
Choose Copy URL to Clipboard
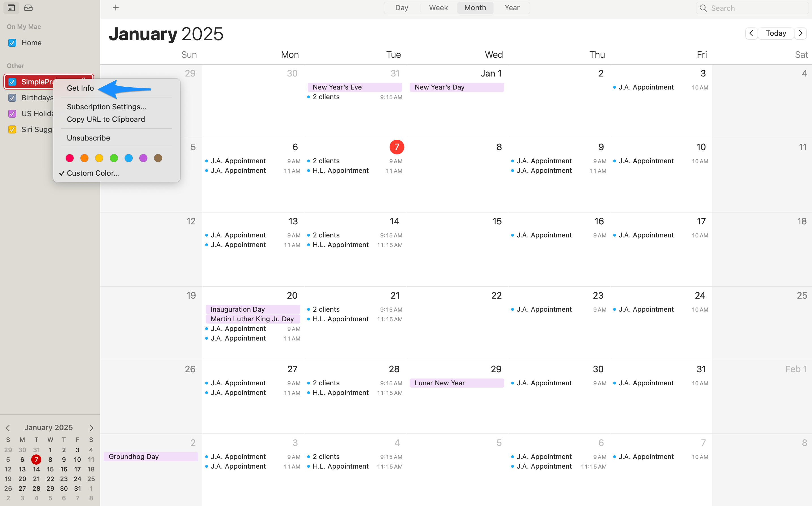tap(106, 119)
